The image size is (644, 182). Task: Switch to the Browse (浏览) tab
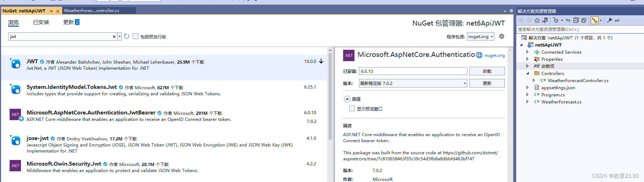[13, 22]
